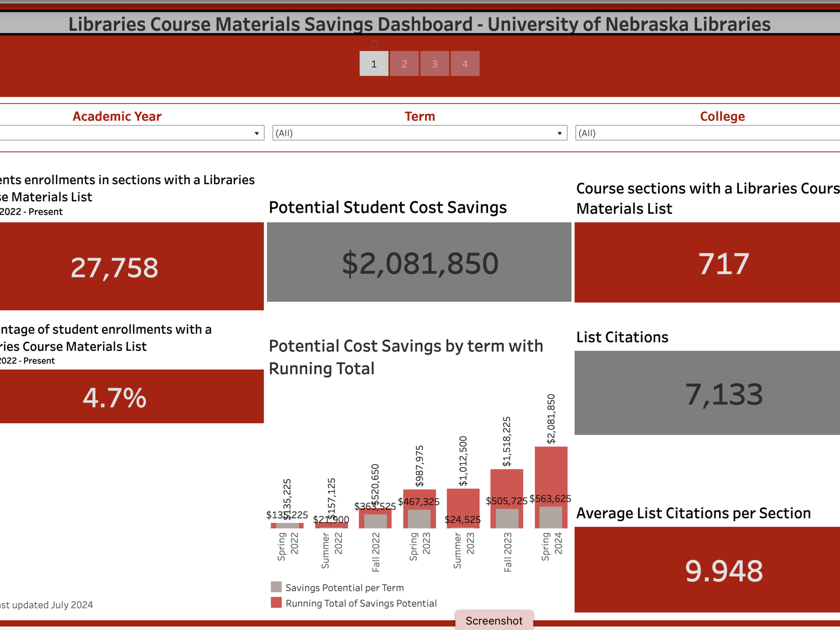Go to dashboard page 4
Screen dimensions: 840x630
[x=465, y=63]
